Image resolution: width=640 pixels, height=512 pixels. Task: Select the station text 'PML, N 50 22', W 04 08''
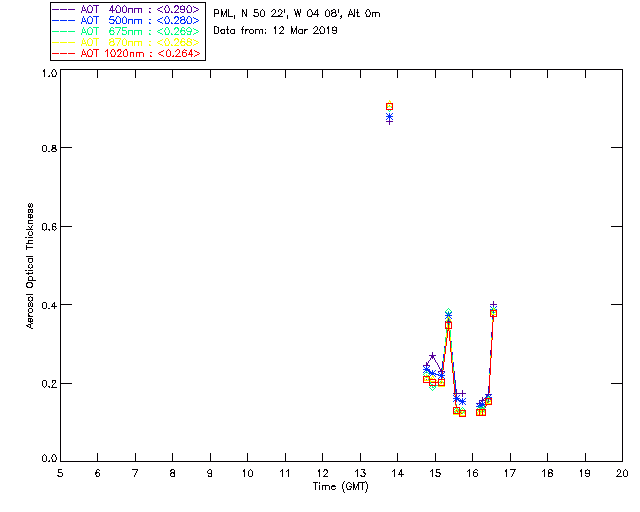tap(279, 14)
